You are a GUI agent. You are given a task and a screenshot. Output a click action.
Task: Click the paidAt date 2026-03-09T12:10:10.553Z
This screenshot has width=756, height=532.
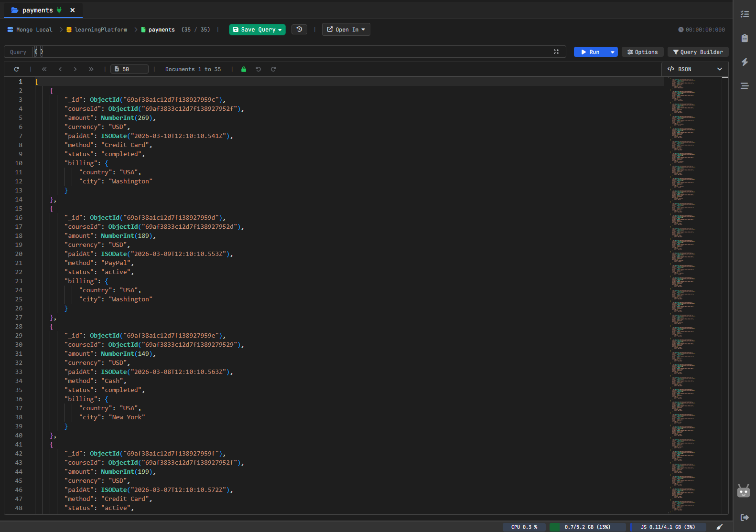(x=166, y=254)
